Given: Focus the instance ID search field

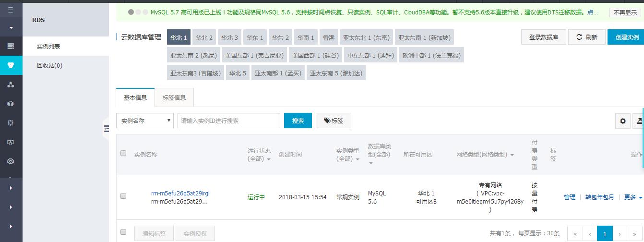Looking at the screenshot, I should pos(229,121).
